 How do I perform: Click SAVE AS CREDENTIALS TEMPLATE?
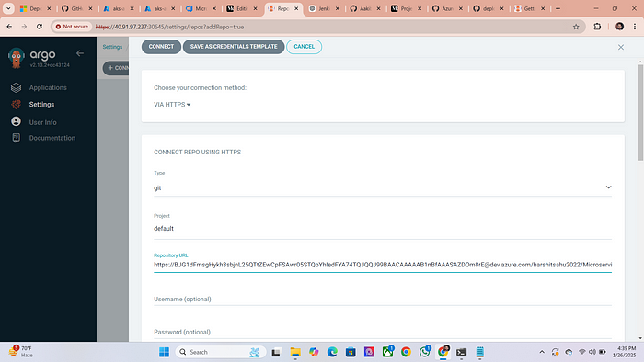[x=234, y=47]
